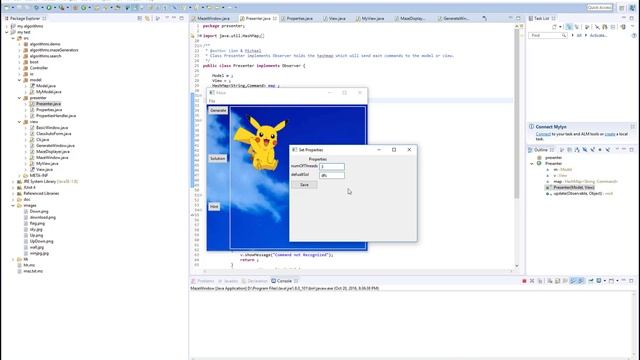Image resolution: width=640 pixels, height=360 pixels.
Task: Expand algorithms.demo package node
Action: [x=19, y=44]
